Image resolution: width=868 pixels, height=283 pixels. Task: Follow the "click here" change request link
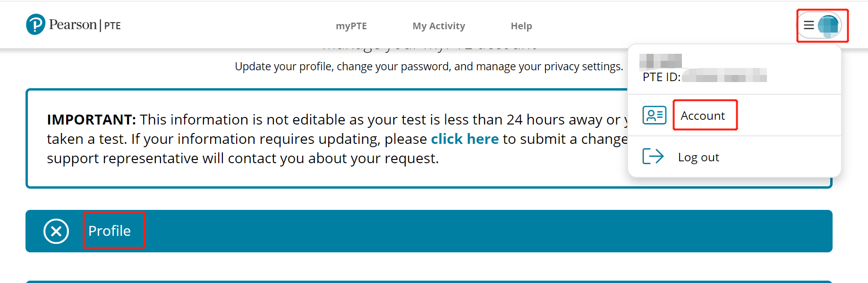tap(465, 139)
